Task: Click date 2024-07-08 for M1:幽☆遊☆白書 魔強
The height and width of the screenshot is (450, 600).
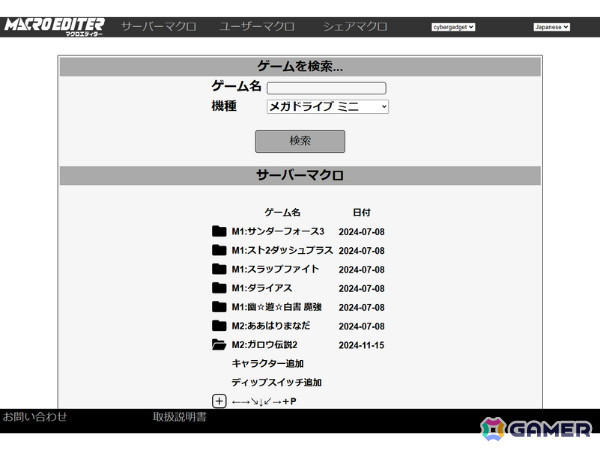Action: pyautogui.click(x=362, y=307)
